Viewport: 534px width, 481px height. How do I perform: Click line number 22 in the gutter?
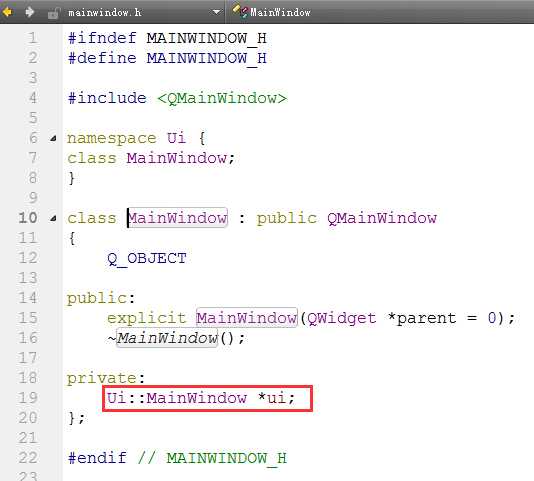click(28, 457)
